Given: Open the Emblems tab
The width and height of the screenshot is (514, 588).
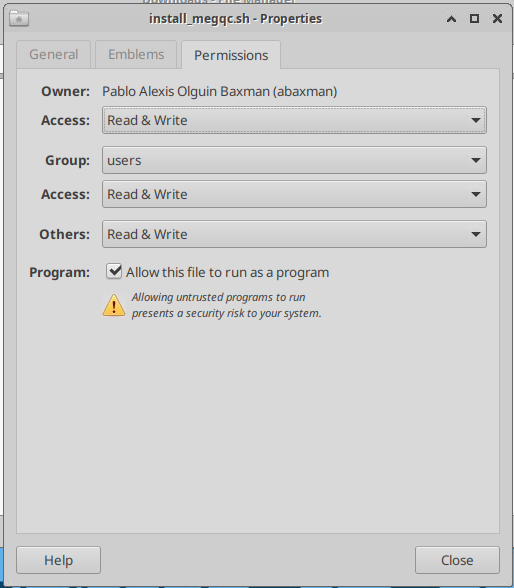Looking at the screenshot, I should click(x=136, y=55).
